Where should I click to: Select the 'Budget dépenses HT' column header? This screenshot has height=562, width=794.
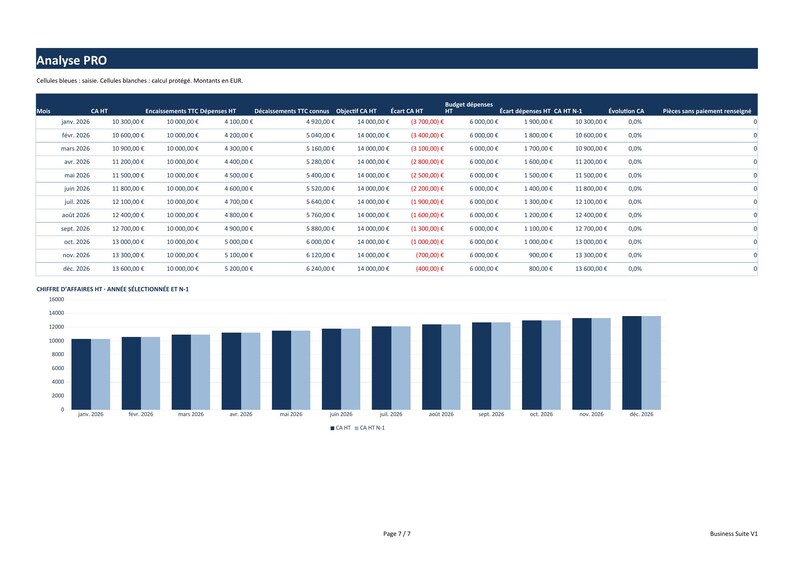point(469,107)
